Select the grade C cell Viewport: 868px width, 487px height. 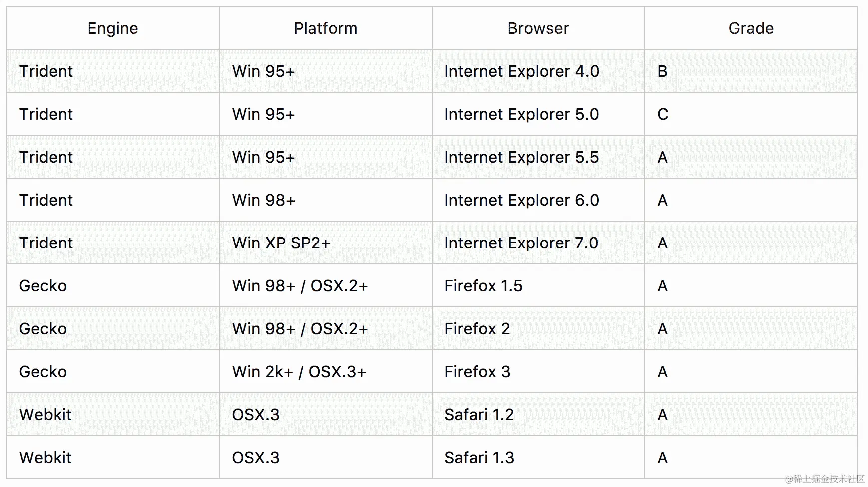(663, 114)
